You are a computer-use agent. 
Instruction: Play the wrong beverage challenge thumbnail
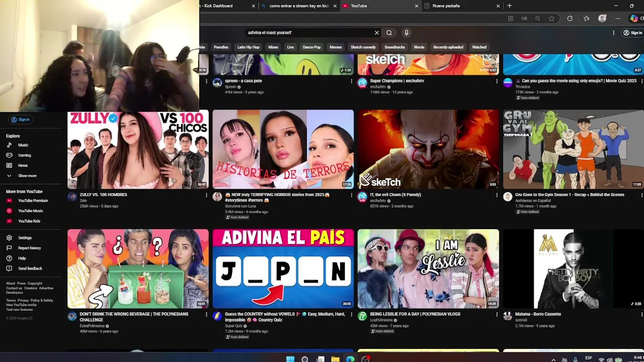click(138, 269)
